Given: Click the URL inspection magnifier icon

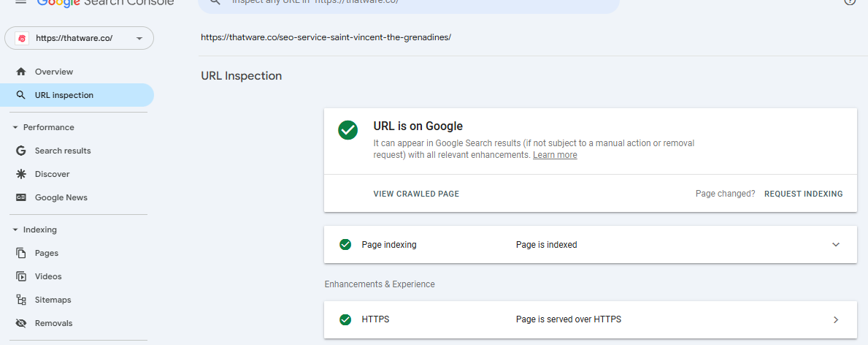Looking at the screenshot, I should tap(21, 95).
